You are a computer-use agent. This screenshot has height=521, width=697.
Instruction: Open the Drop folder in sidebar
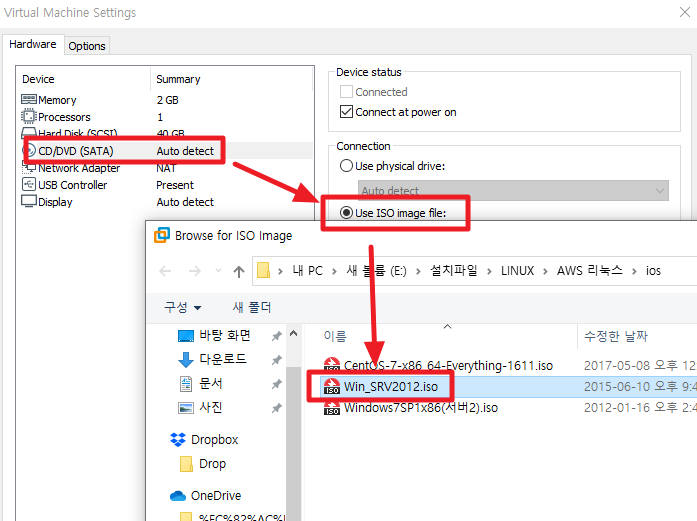point(212,464)
